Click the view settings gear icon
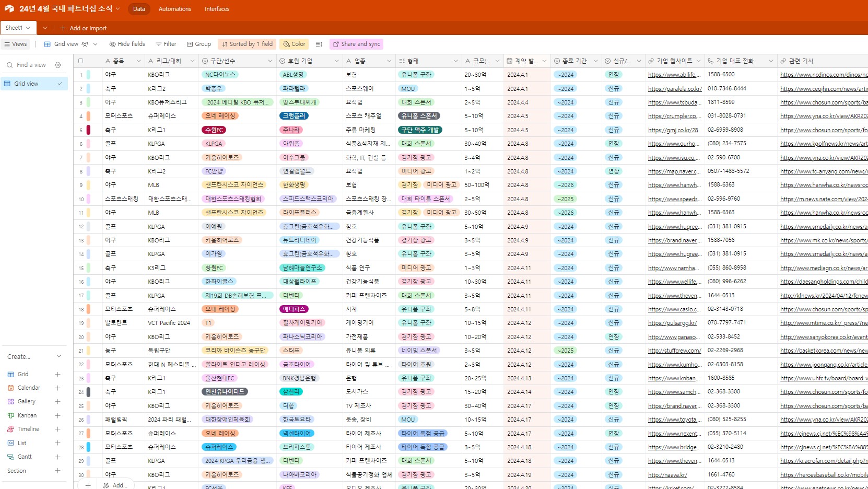The image size is (868, 489). tap(58, 65)
